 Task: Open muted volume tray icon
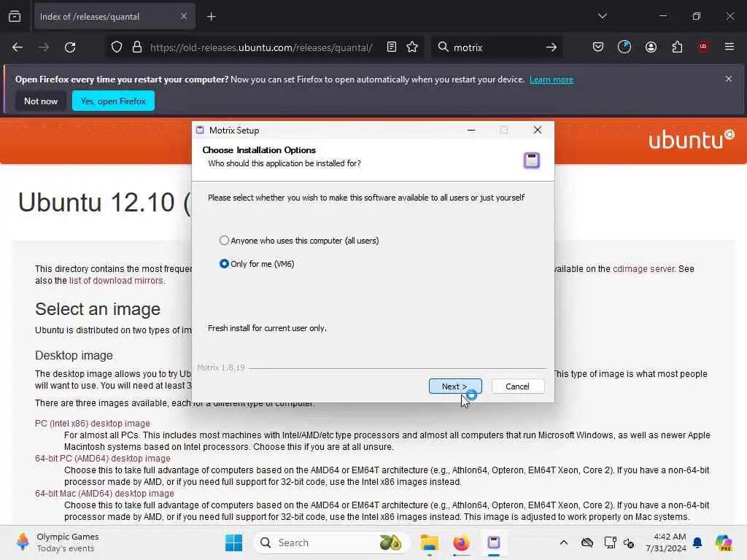[629, 542]
